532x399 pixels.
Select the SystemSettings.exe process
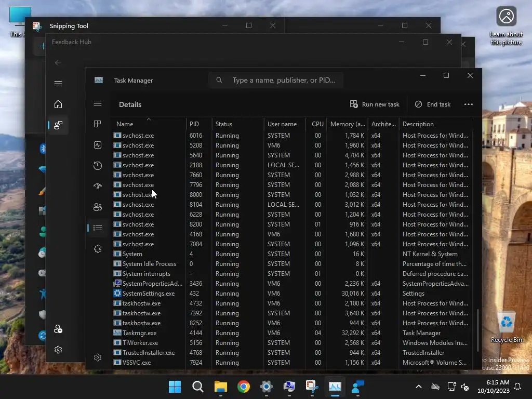click(x=292, y=293)
